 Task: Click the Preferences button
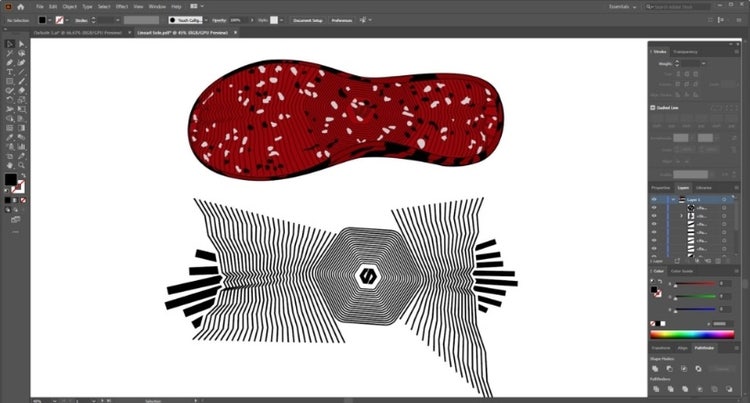click(342, 20)
